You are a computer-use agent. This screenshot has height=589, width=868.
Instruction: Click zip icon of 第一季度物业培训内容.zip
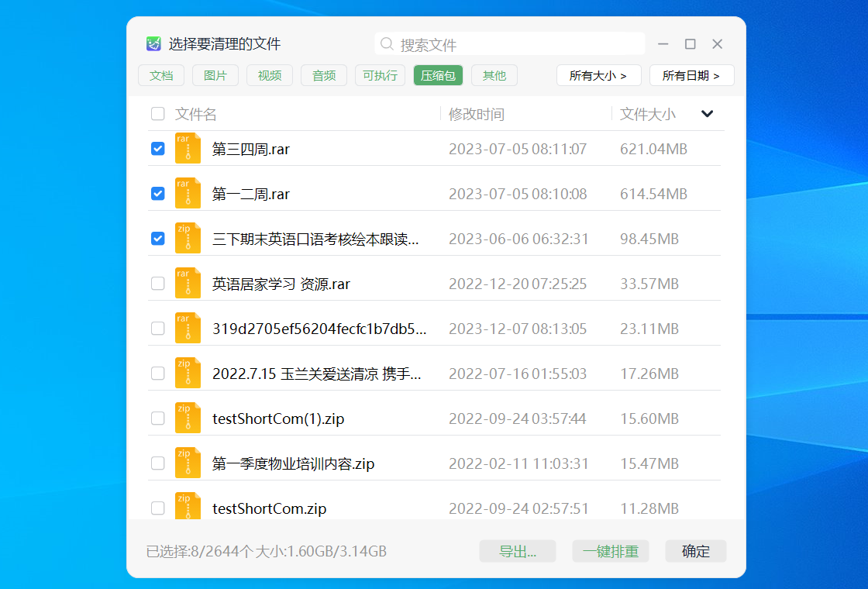click(188, 463)
